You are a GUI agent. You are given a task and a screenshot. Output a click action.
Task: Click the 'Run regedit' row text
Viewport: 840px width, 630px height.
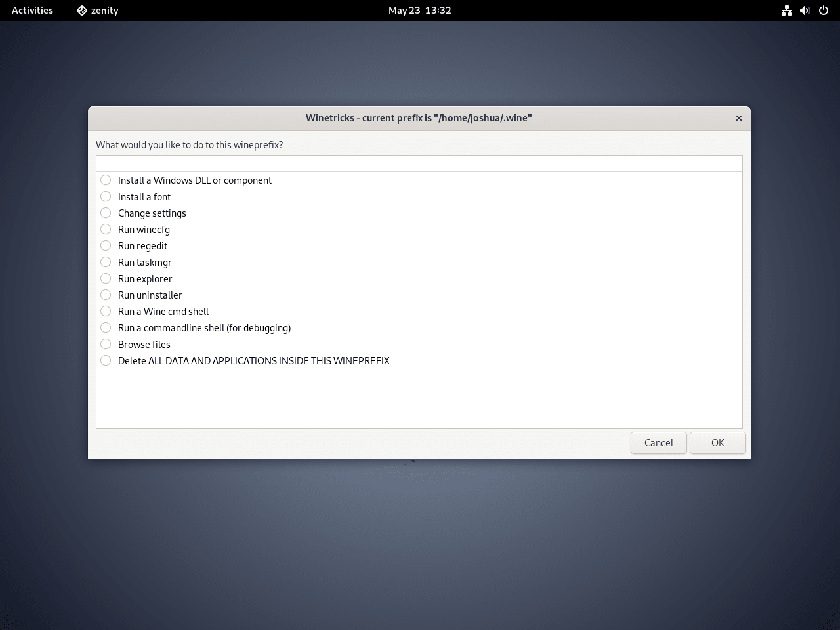tap(142, 246)
